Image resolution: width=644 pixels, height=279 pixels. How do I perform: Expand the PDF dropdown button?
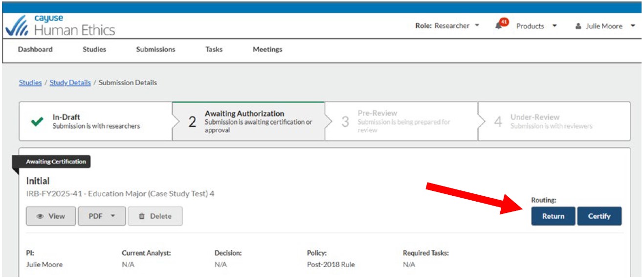click(x=102, y=216)
